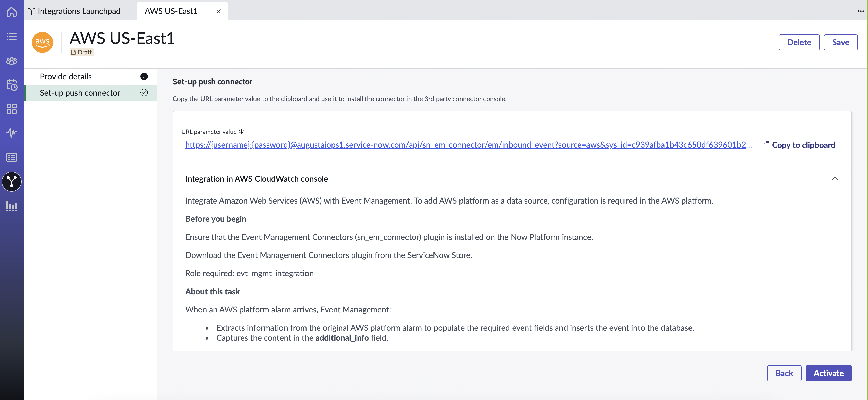Click the 'Download the Event Management Connectors plugin' line
Screen dimensions: 868x400
pos(328,255)
